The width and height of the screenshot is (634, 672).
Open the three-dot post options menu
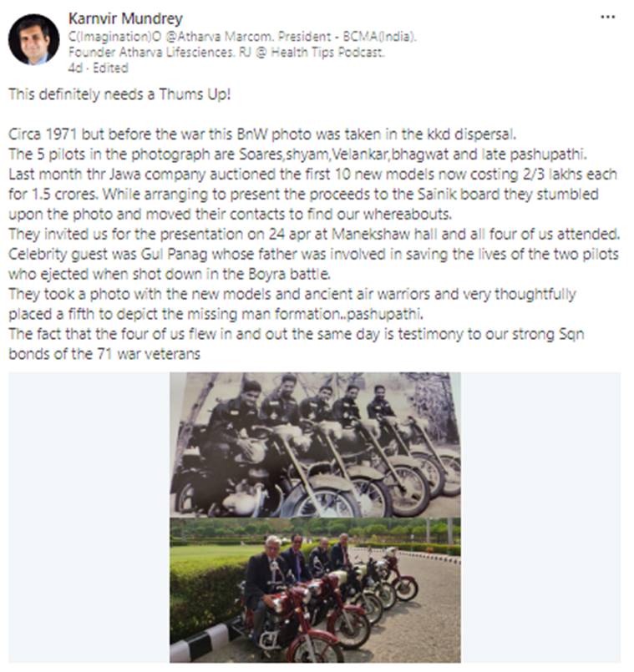[x=607, y=18]
